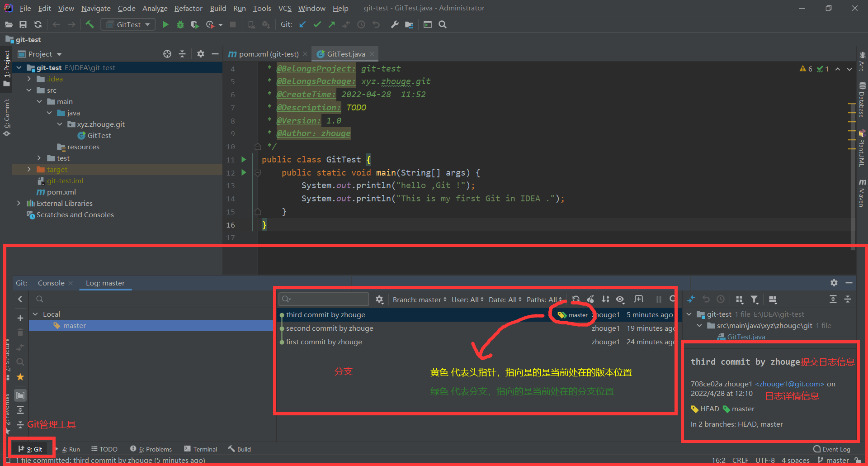Click the Go To Hash/Branch/Tag icon
The height and width of the screenshot is (466, 868).
[639, 299]
